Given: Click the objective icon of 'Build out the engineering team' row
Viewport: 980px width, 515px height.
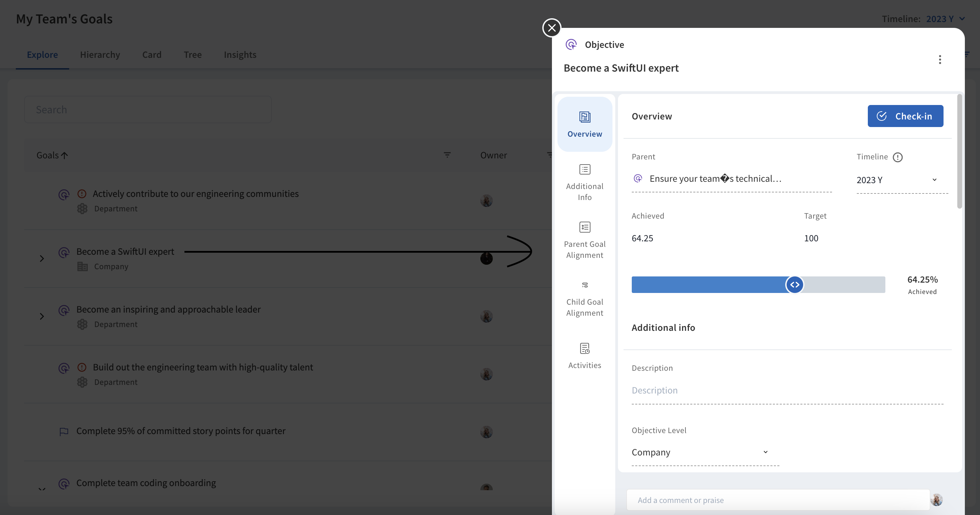Looking at the screenshot, I should tap(64, 368).
